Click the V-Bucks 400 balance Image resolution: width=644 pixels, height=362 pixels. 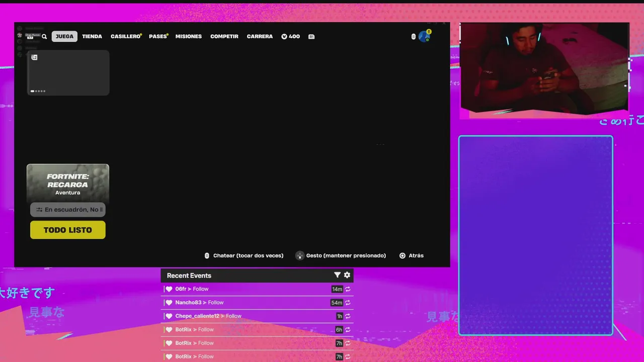pos(291,36)
